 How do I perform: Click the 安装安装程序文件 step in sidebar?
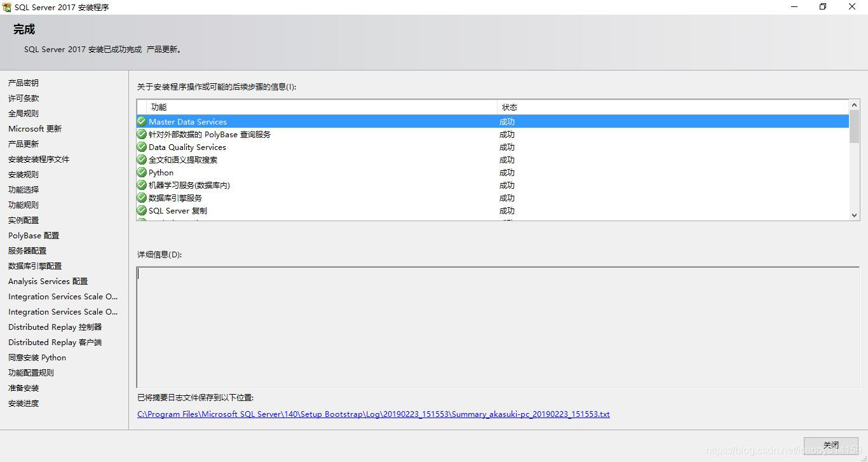[39, 160]
